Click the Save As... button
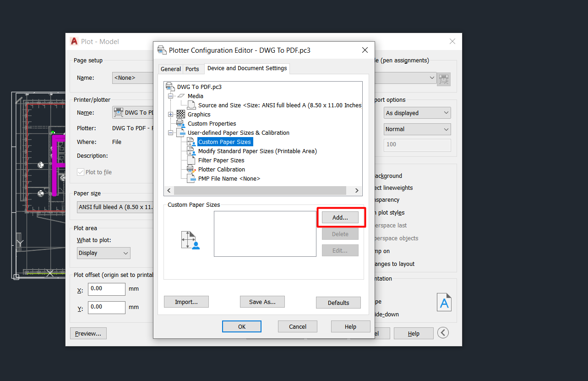 262,302
